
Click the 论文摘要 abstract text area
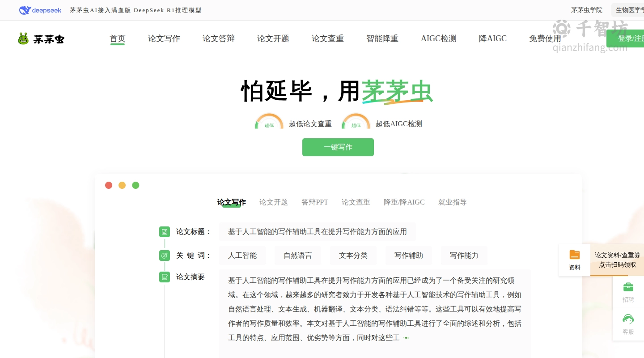[375, 314]
